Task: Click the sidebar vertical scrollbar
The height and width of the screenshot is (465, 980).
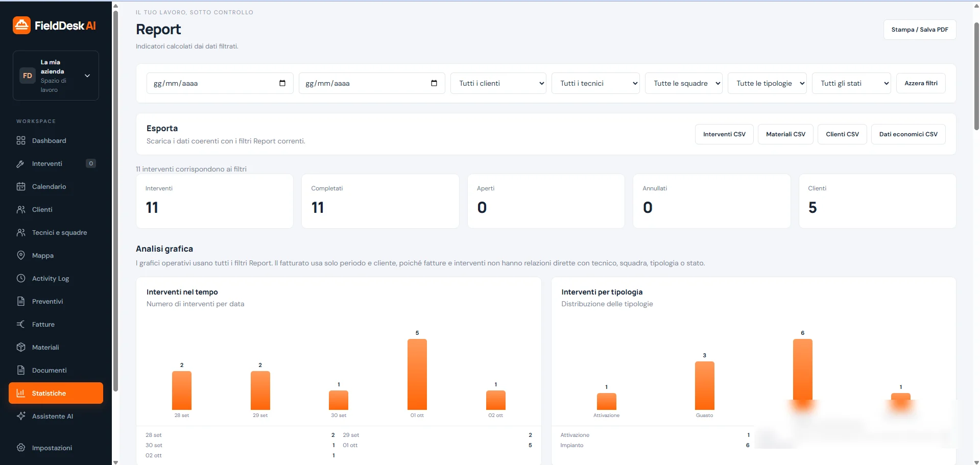Action: tap(115, 201)
